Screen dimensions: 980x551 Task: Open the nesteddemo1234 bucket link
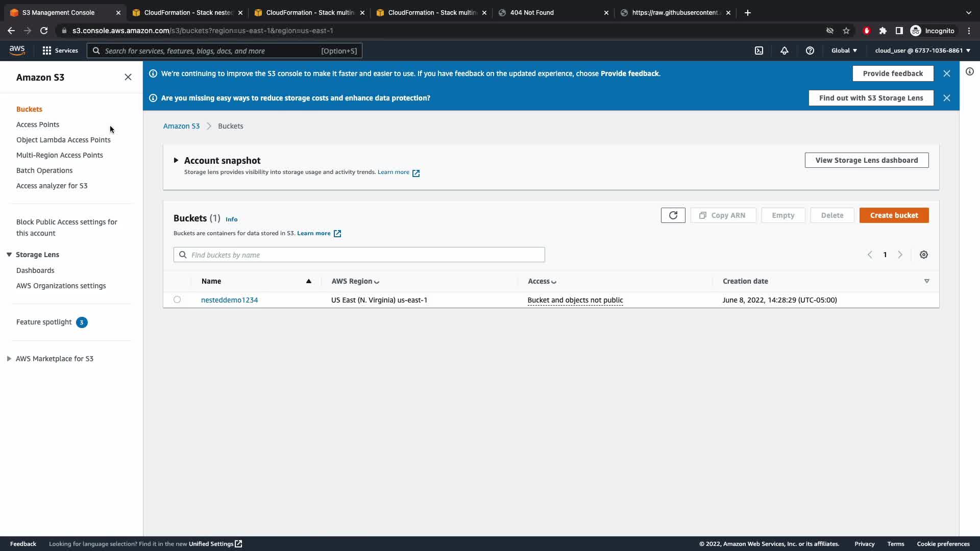tap(230, 300)
